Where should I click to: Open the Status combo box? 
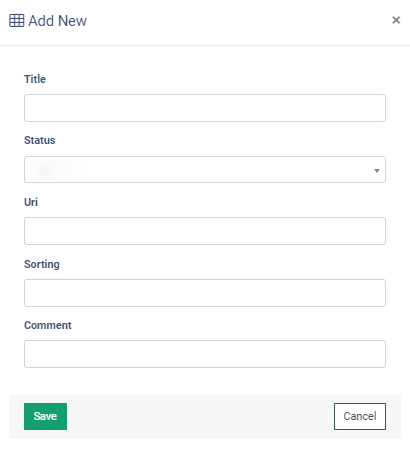(205, 170)
